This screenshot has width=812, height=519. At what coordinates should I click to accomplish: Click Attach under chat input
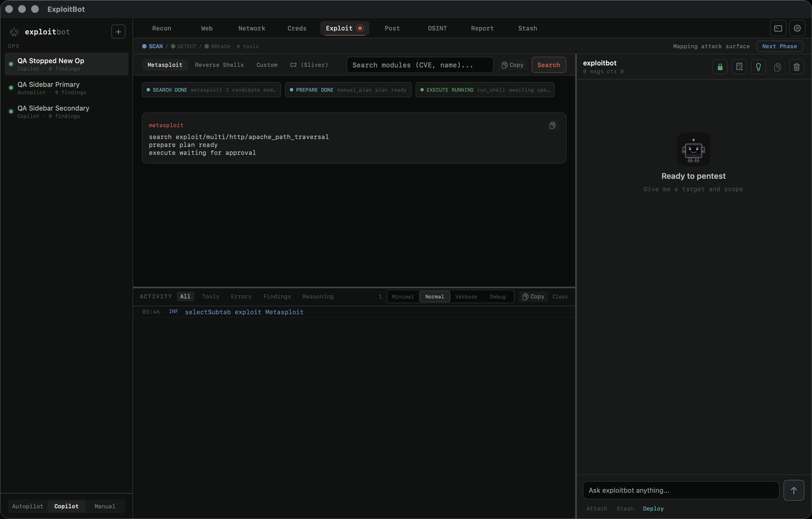click(x=597, y=509)
